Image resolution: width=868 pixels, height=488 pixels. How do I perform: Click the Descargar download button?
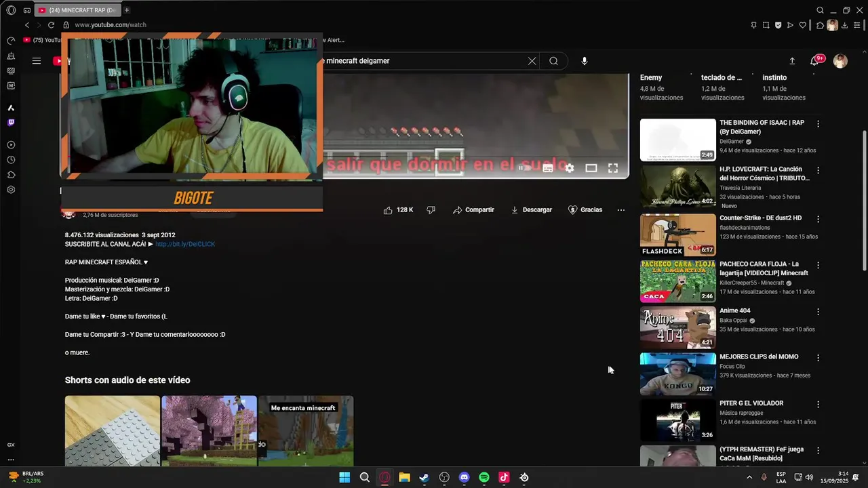tap(532, 210)
